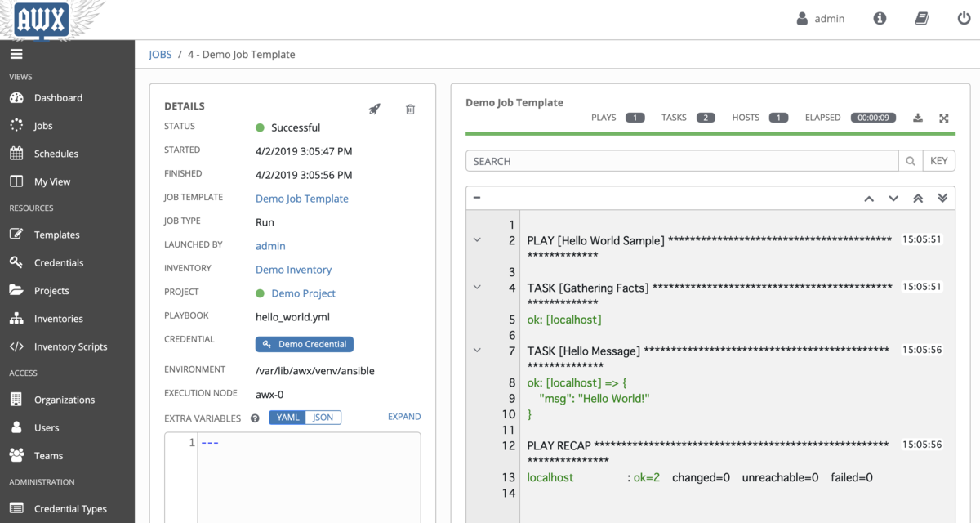Image resolution: width=980 pixels, height=523 pixels.
Task: Click the 'ok: [localhost]' output on line 5
Action: [x=564, y=320]
